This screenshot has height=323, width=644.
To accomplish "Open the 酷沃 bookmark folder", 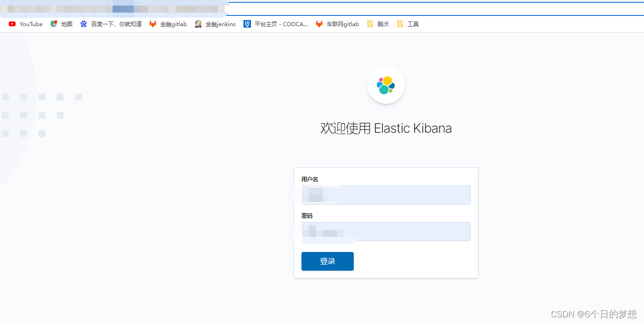I will (x=378, y=24).
